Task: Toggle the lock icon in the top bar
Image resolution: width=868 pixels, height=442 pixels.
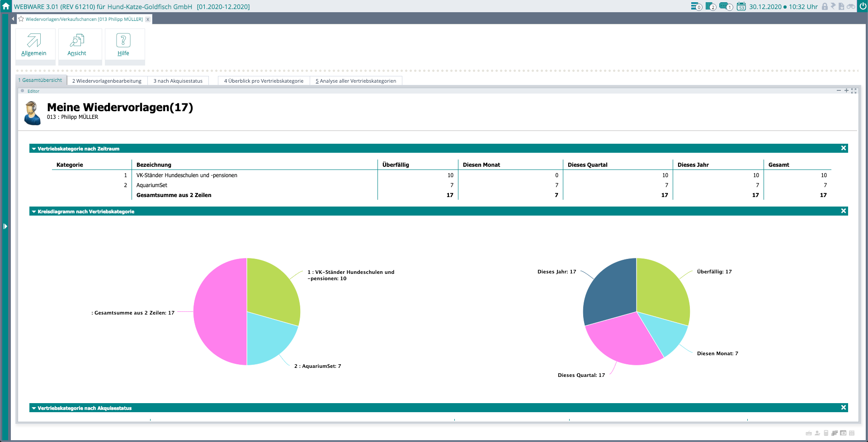Action: click(x=825, y=6)
